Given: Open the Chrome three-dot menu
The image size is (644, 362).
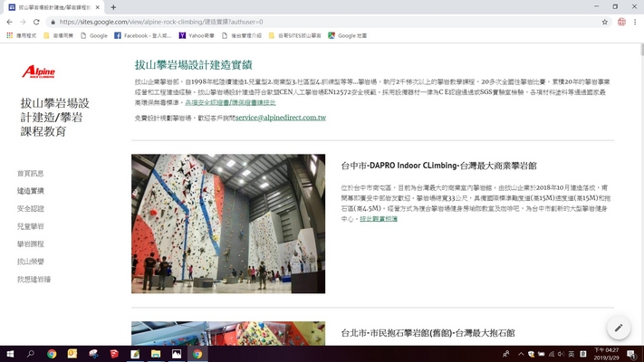Looking at the screenshot, I should (x=635, y=22).
